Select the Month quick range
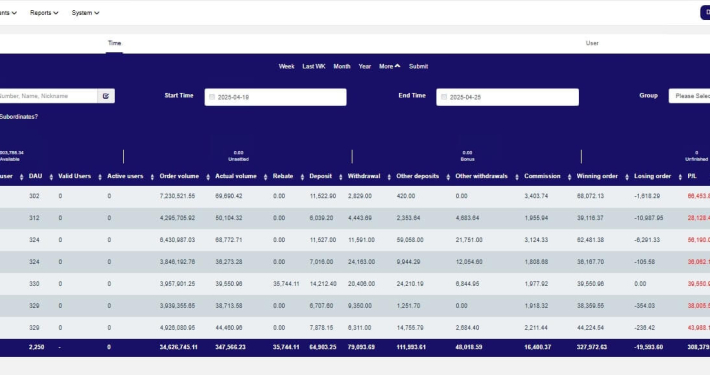Screen dimensions: 710x375 [342, 66]
